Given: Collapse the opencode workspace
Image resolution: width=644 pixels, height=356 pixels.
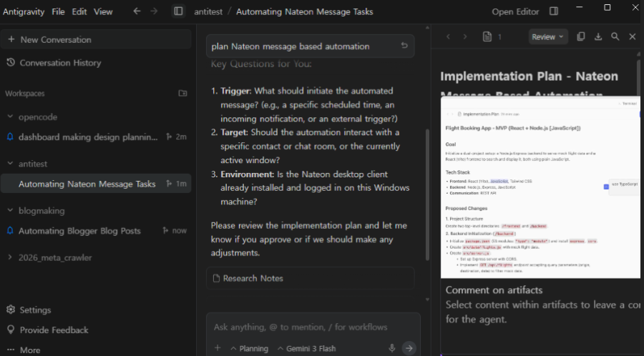Looking at the screenshot, I should click(x=10, y=117).
